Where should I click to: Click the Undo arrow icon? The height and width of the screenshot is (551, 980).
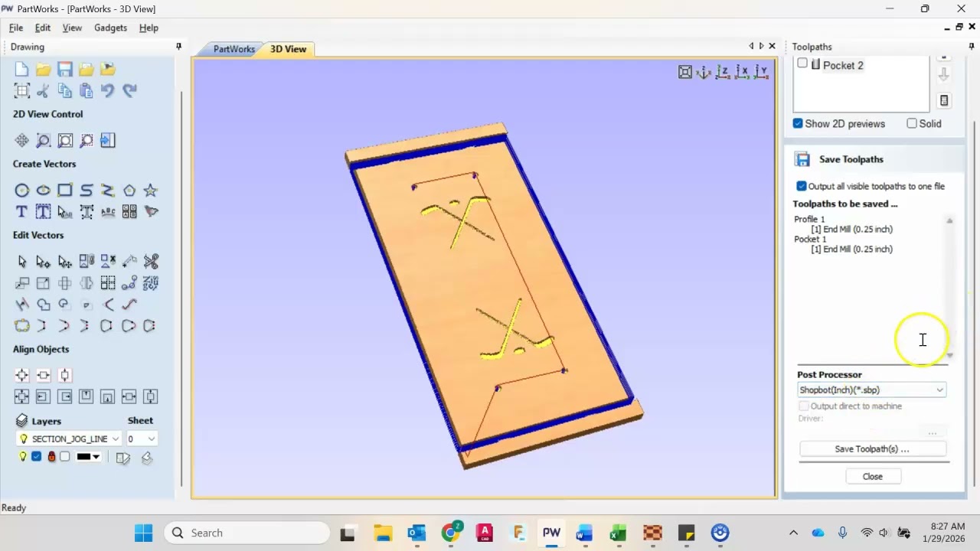point(107,91)
